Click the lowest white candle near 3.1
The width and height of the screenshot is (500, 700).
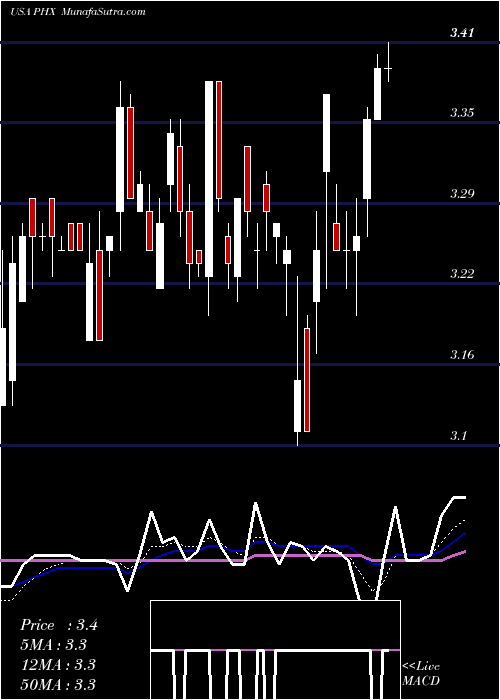[297, 406]
